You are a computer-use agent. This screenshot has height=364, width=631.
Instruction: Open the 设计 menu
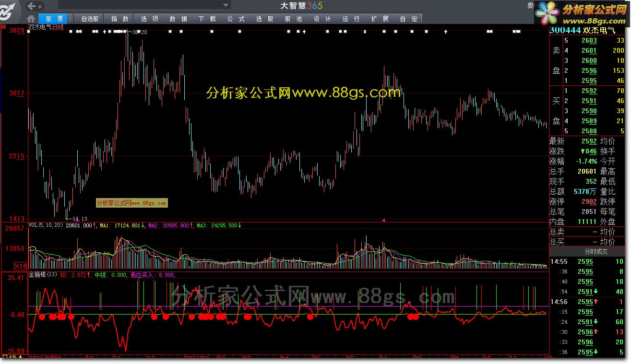coord(322,19)
